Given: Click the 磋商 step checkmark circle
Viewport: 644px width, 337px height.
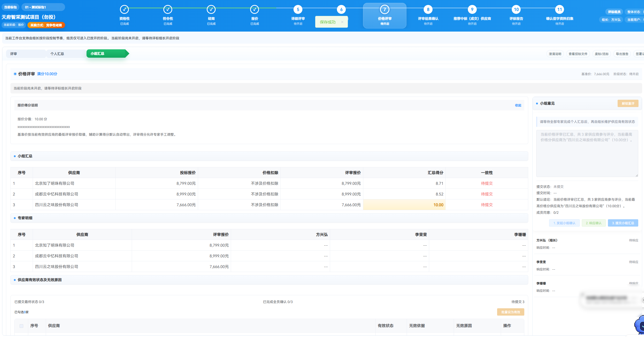Looking at the screenshot, I should click(x=211, y=10).
